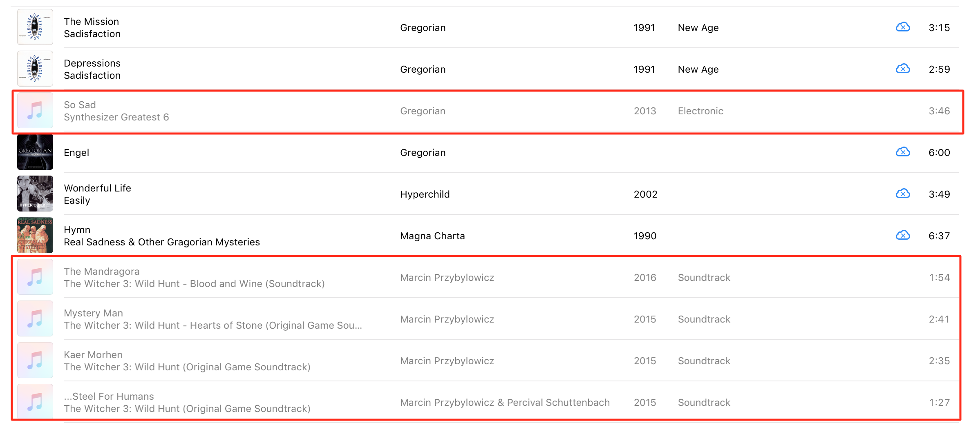Click Electronic genre on So Sad row
Screen dimensions: 980x423
click(700, 111)
